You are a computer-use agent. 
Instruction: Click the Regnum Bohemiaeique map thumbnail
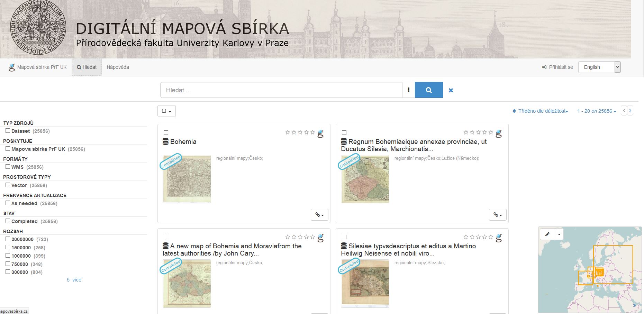(x=365, y=179)
